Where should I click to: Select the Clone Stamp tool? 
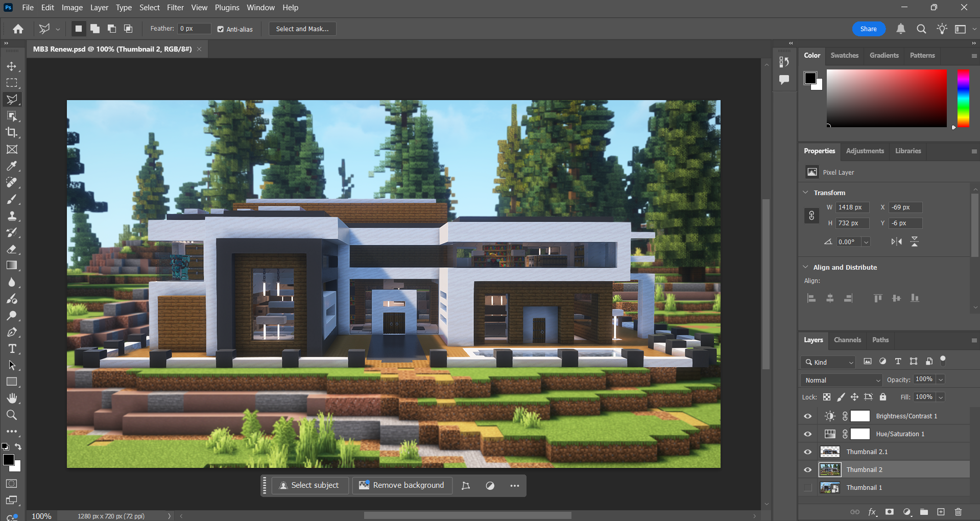pyautogui.click(x=12, y=216)
